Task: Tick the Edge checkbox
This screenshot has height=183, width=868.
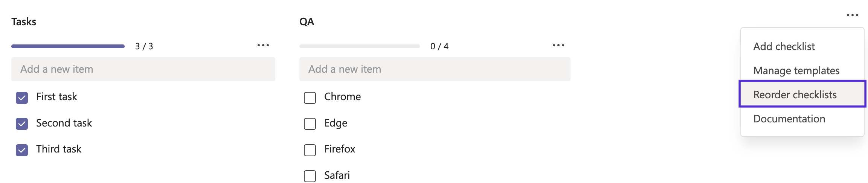Action: pyautogui.click(x=310, y=124)
